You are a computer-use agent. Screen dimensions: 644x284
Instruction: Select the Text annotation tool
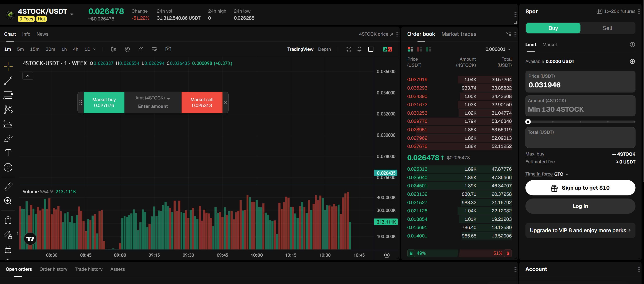[x=8, y=153]
